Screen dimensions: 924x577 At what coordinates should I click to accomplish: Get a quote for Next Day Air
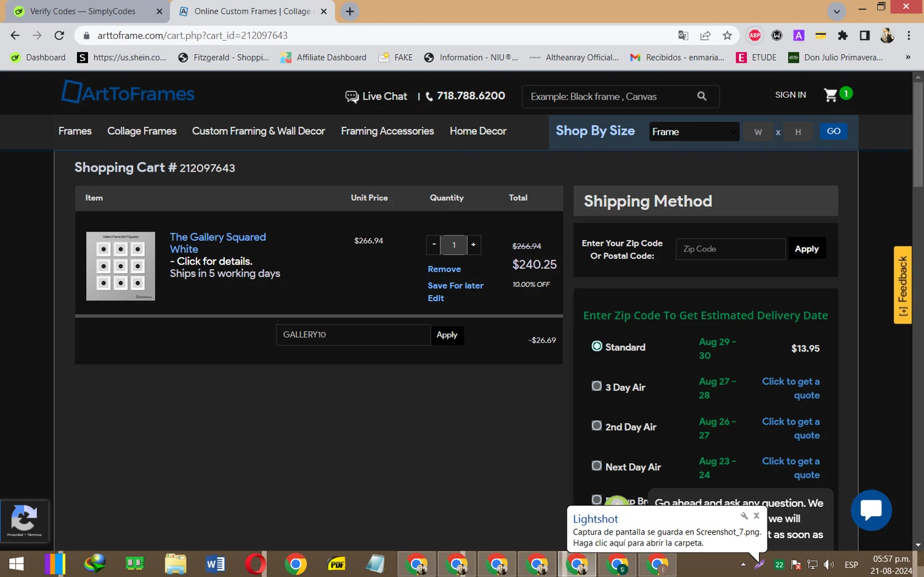(x=791, y=468)
